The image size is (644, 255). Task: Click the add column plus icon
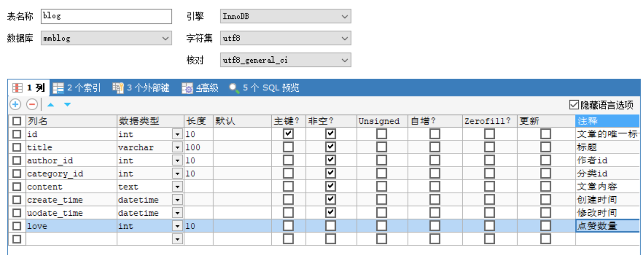point(16,104)
